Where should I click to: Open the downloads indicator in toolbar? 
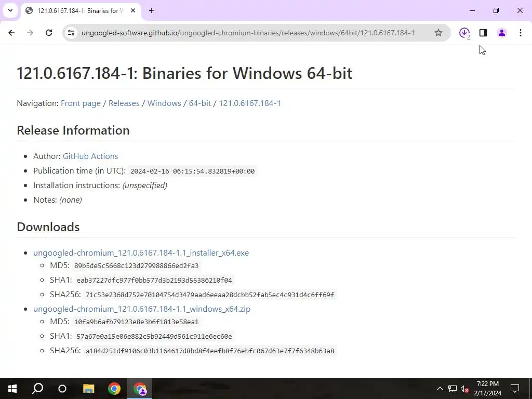464,33
